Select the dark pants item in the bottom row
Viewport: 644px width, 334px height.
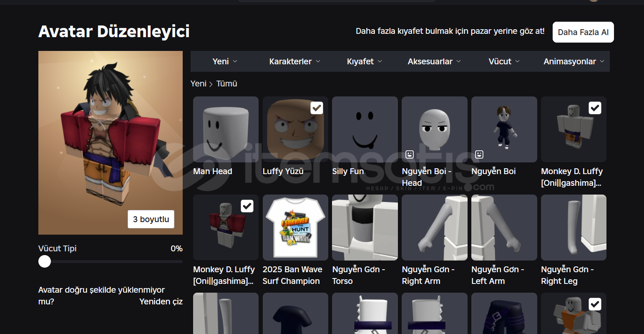pyautogui.click(x=504, y=313)
